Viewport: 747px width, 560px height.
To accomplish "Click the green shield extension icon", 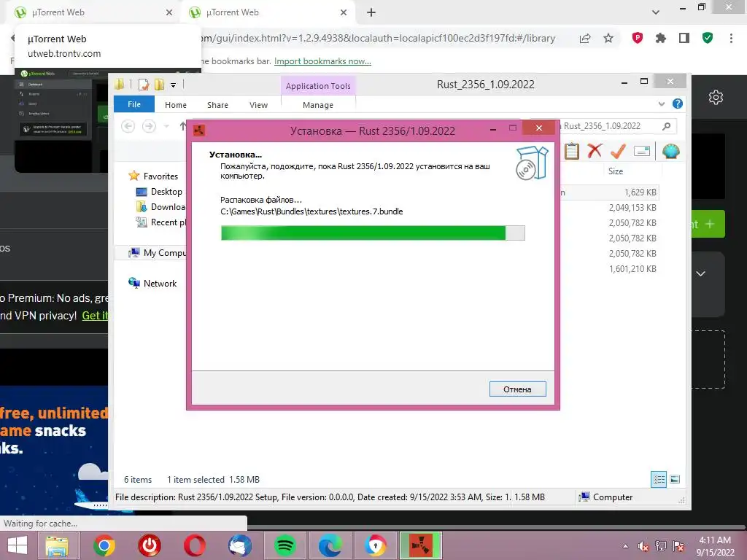I will (708, 38).
